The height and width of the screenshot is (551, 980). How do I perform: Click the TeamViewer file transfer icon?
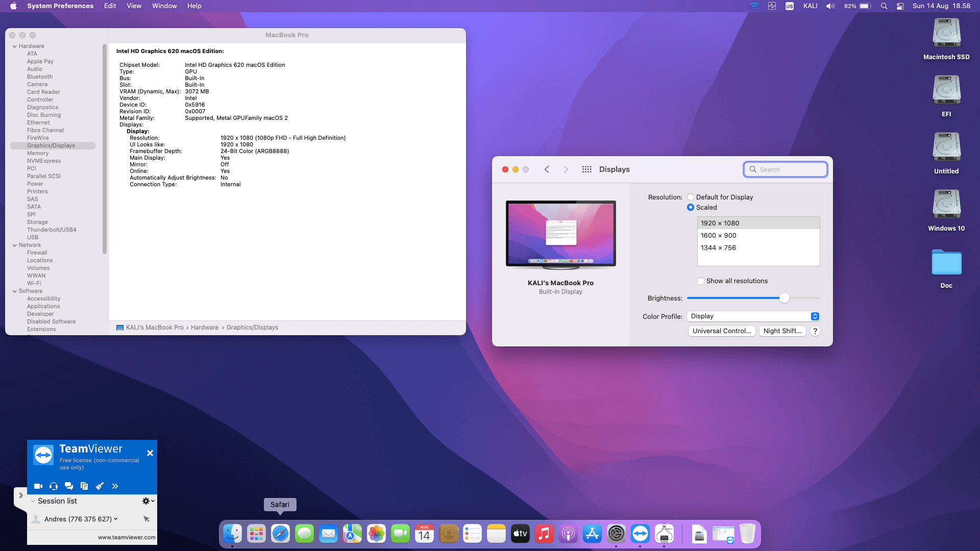[84, 486]
